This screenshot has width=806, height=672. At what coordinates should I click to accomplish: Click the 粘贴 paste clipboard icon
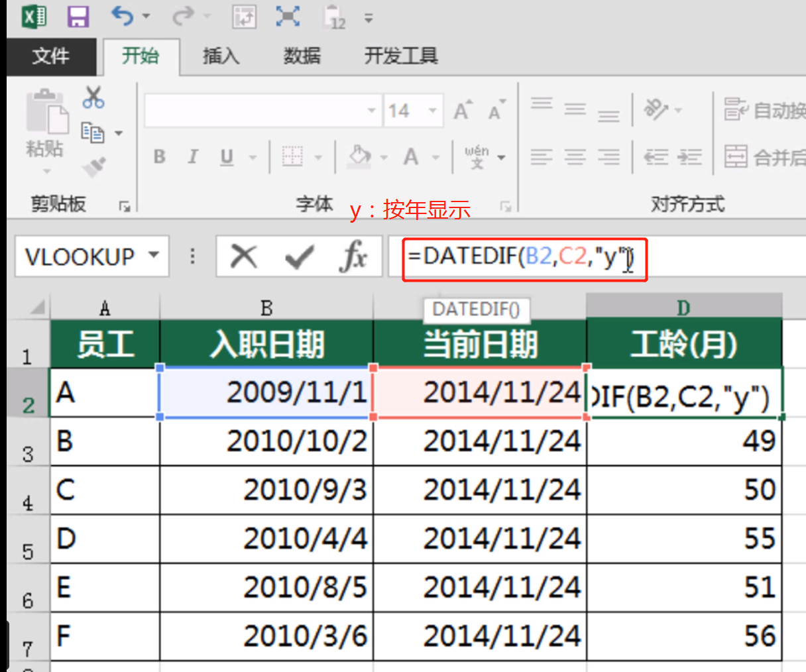click(x=47, y=111)
